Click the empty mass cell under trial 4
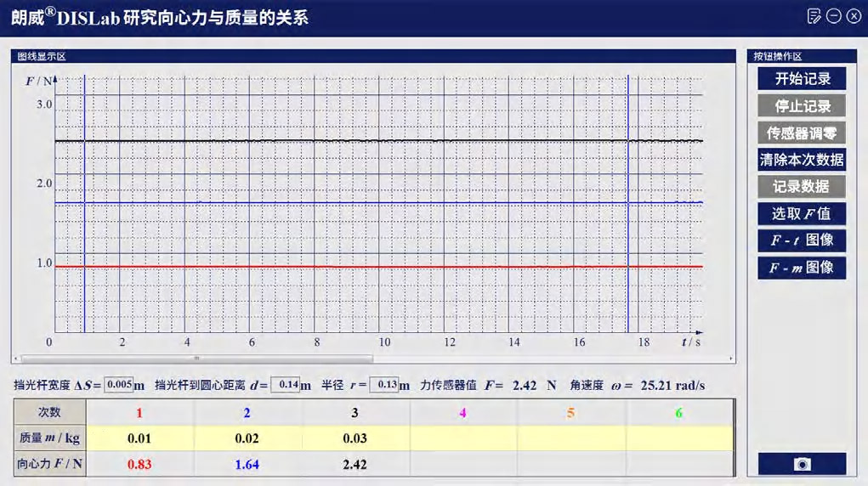Viewport: 868px width, 486px height. (x=463, y=438)
